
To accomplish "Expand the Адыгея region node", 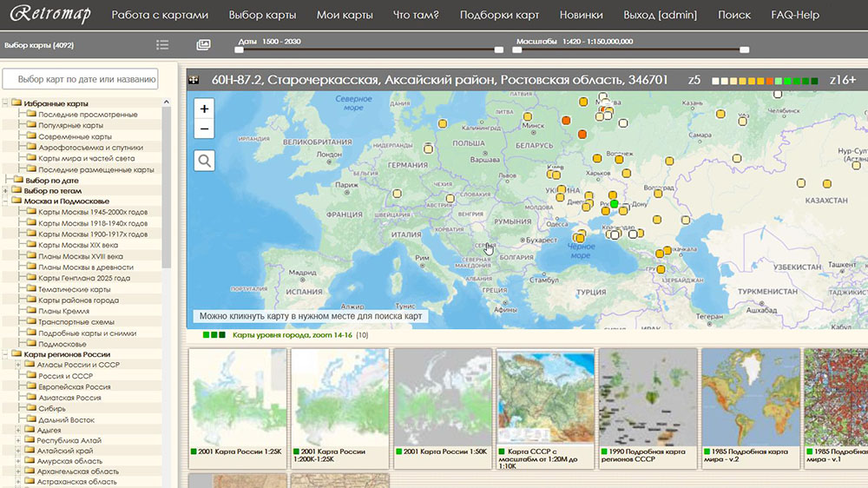I will pyautogui.click(x=19, y=430).
